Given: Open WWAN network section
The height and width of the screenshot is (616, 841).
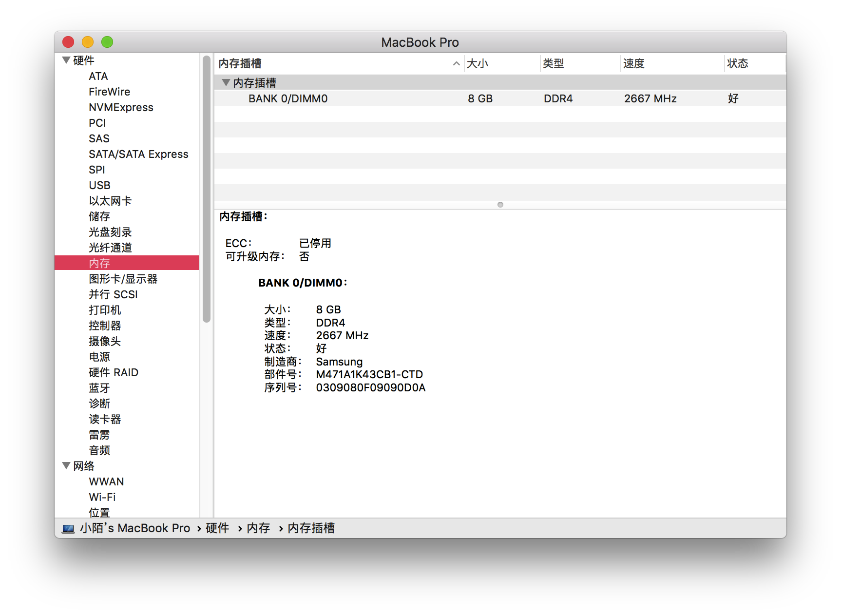Looking at the screenshot, I should coord(106,481).
